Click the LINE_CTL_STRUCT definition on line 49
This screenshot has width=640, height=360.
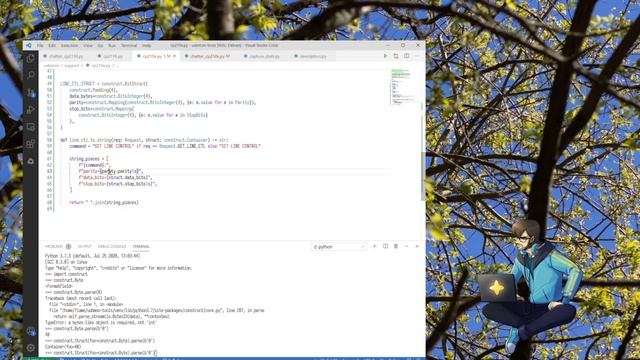[x=104, y=84]
